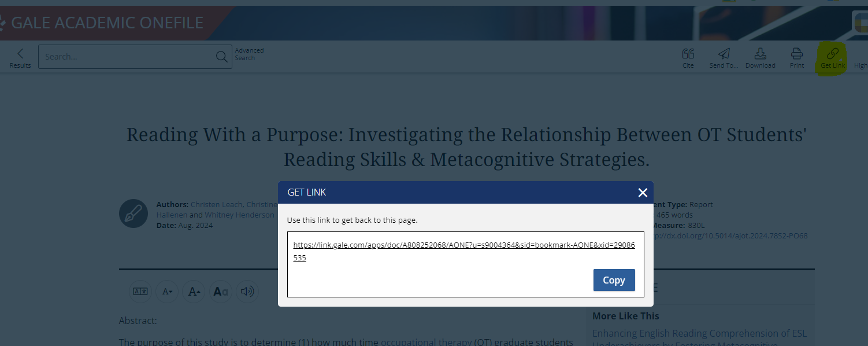Open the display options (Aa) icon
Viewport: 868px width, 346px height.
click(x=220, y=292)
